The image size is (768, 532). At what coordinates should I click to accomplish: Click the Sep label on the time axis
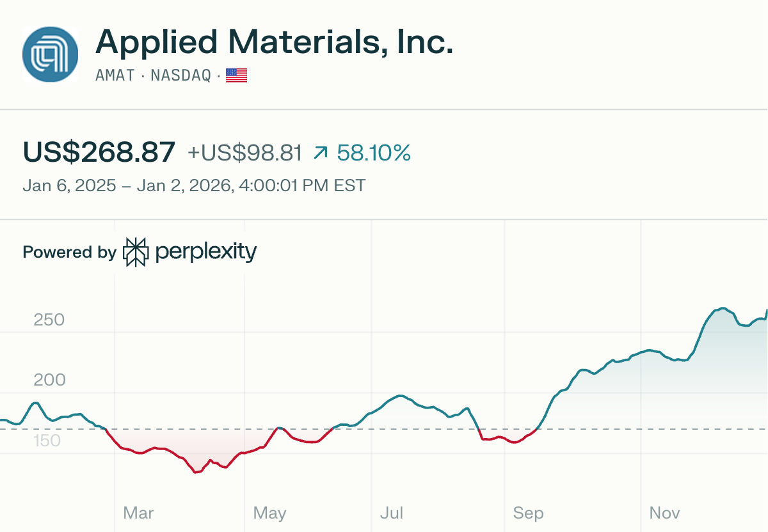pos(528,513)
